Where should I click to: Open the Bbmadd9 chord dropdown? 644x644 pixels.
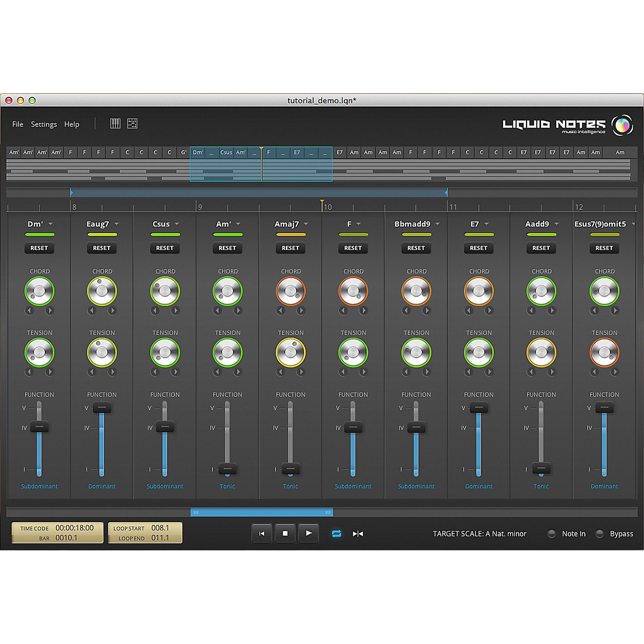point(437,224)
